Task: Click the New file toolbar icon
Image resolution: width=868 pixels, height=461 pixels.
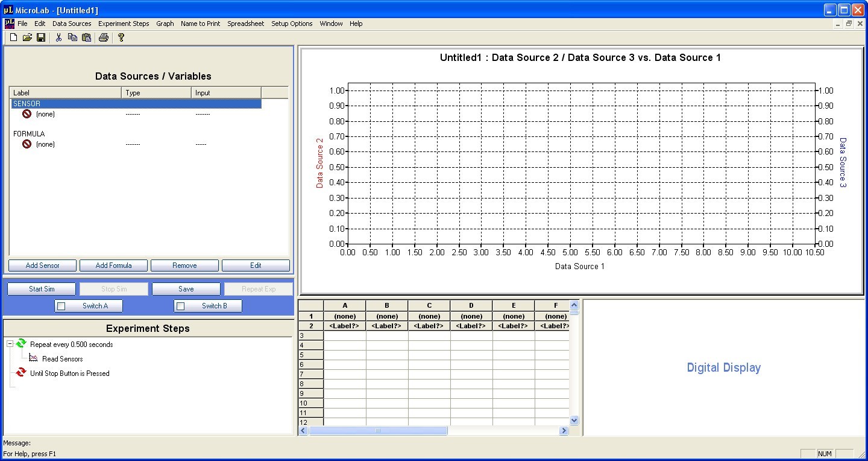Action: point(14,37)
